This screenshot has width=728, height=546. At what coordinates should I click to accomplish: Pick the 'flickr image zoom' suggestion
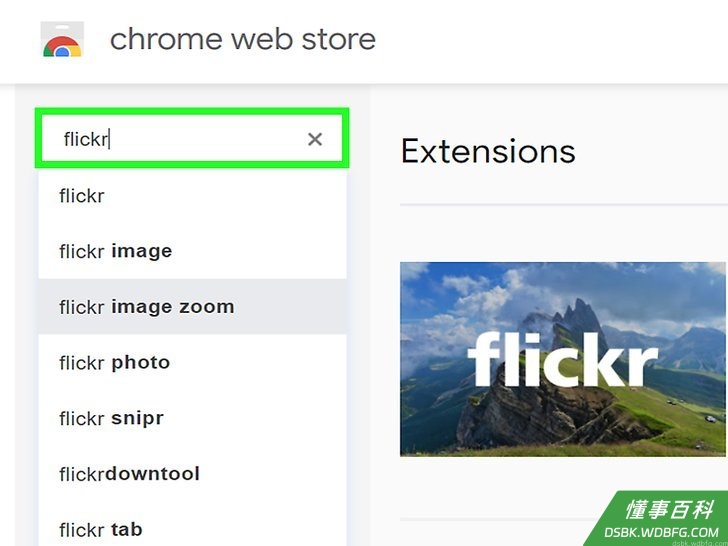coord(192,307)
